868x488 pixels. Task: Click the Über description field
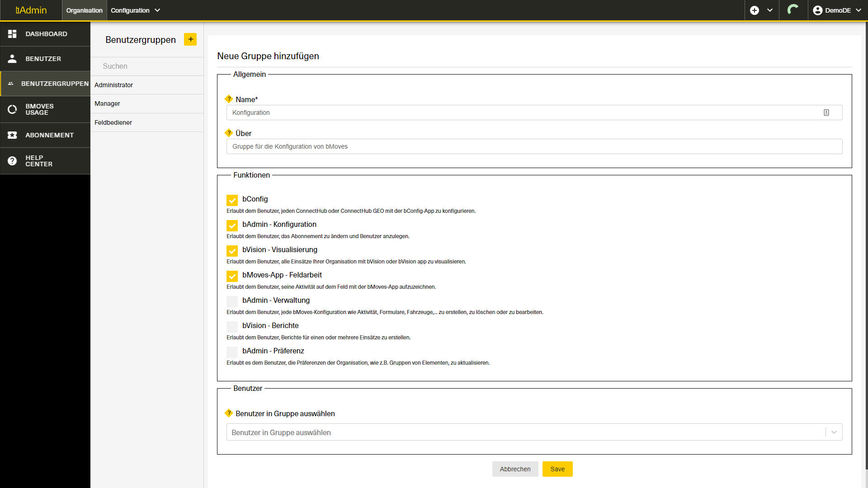[x=534, y=146]
